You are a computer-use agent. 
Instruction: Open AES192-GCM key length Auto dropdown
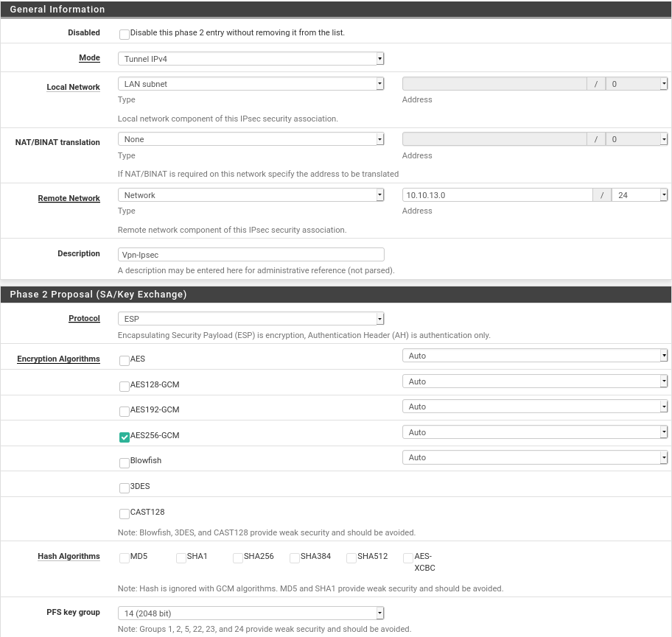click(x=535, y=407)
